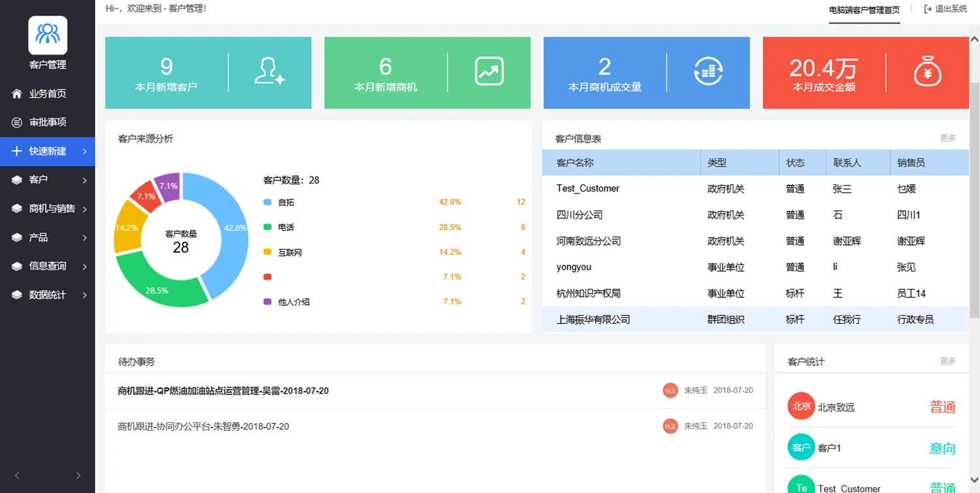The image size is (980, 493).
Task: Click the home icon beside 业务首页
Action: tap(17, 93)
